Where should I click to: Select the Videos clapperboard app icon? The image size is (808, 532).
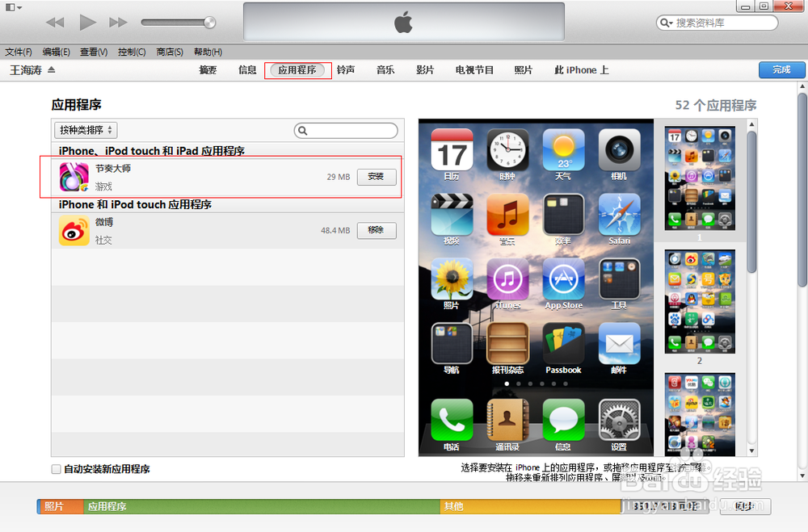[x=452, y=214]
